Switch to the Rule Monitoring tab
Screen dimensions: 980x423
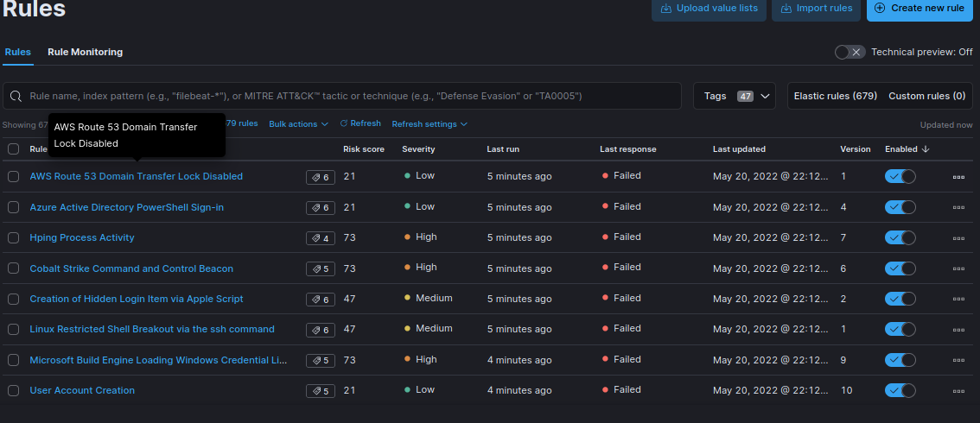pyautogui.click(x=85, y=53)
